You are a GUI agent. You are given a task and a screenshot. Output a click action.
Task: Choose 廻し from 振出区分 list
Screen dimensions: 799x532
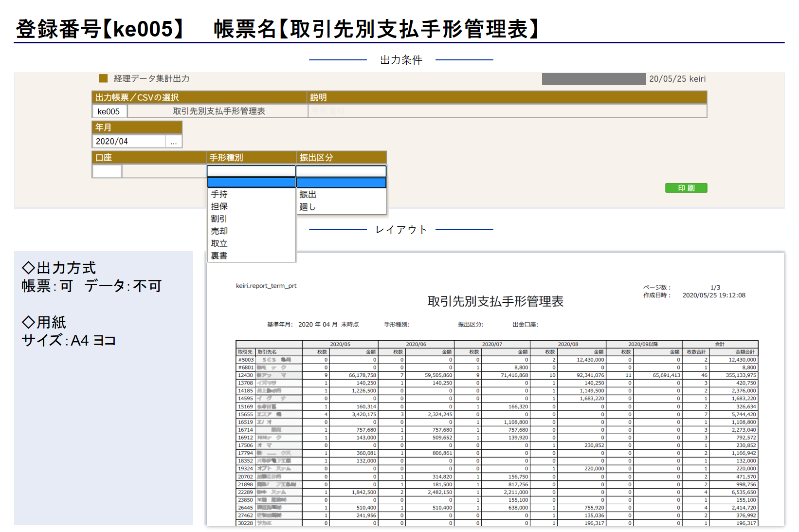(341, 207)
